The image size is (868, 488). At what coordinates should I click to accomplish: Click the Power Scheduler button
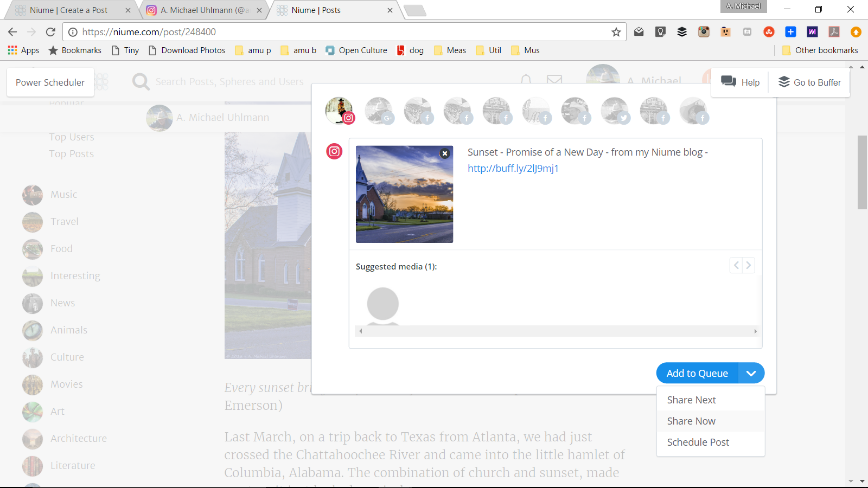50,82
